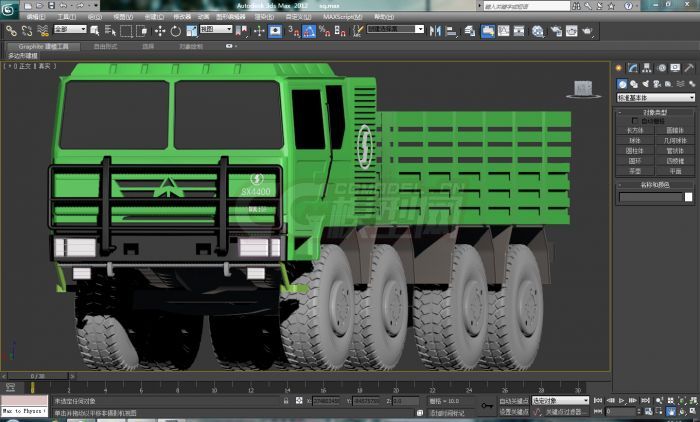Open the reference coordinate system dropdown
Screen dimensions: 700x422
click(216, 29)
